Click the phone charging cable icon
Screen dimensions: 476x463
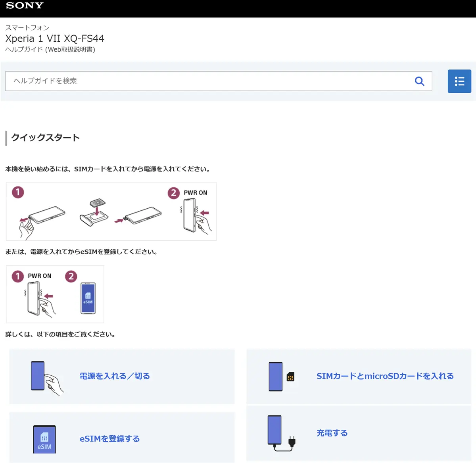pyautogui.click(x=282, y=433)
